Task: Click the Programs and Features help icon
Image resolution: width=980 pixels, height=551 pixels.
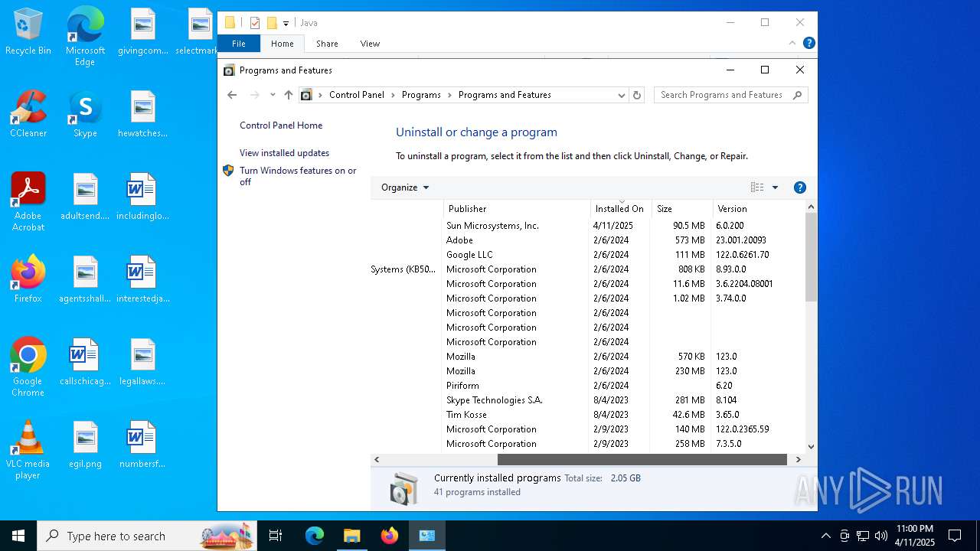Action: pos(800,187)
